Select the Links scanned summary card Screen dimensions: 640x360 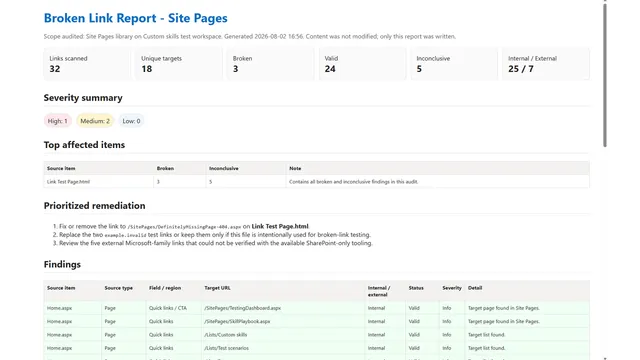coord(87,64)
